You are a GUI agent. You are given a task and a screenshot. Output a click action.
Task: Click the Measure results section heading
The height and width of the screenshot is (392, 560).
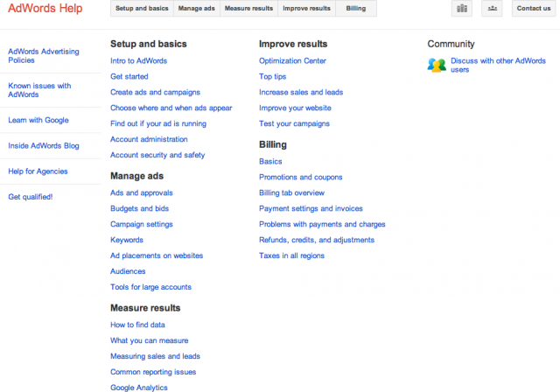(x=145, y=308)
